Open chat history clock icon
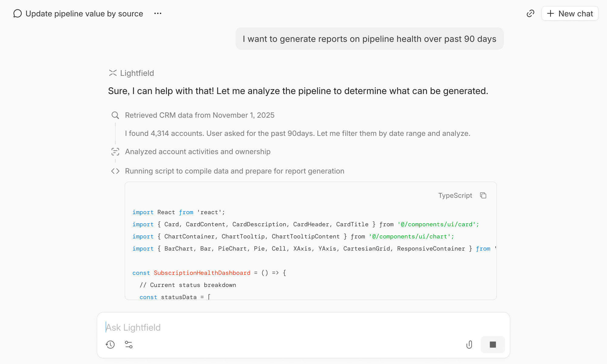The image size is (607, 364). [110, 345]
